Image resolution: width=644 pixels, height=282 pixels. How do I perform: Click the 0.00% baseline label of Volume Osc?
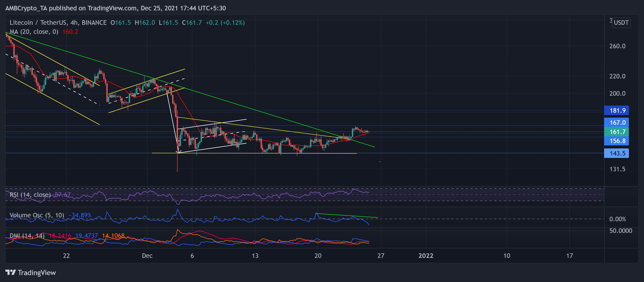pos(617,219)
